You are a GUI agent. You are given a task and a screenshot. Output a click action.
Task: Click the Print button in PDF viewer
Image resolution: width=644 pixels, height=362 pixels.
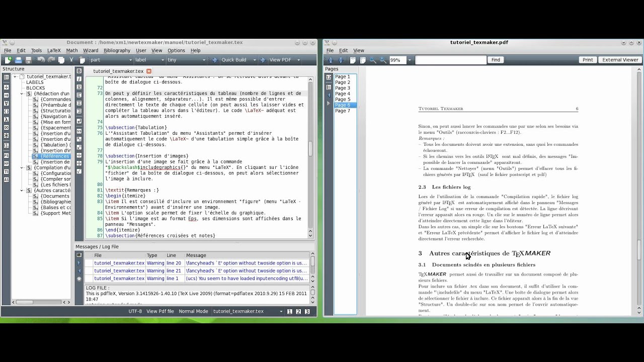click(588, 60)
